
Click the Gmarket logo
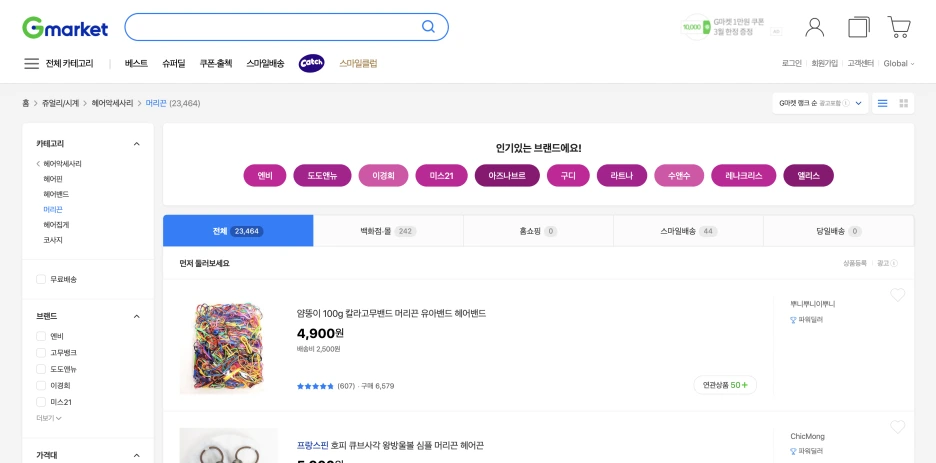65,28
